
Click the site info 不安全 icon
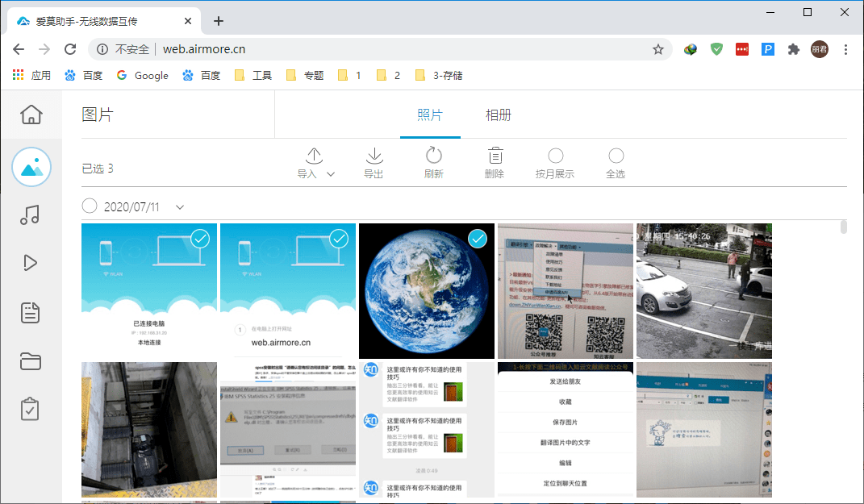pos(102,49)
